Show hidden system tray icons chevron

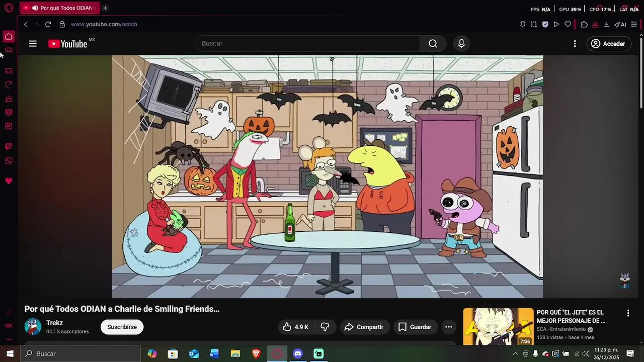point(515,354)
